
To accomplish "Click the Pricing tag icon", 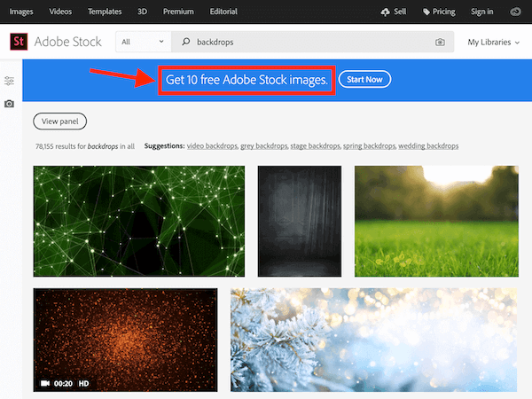I will click(426, 12).
